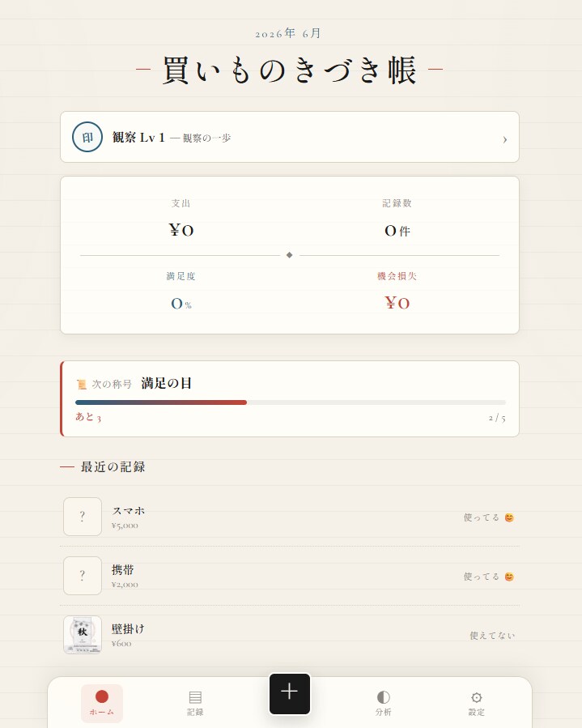Click 使ってる status on 携帯 row
This screenshot has height=728, width=582.
482,577
